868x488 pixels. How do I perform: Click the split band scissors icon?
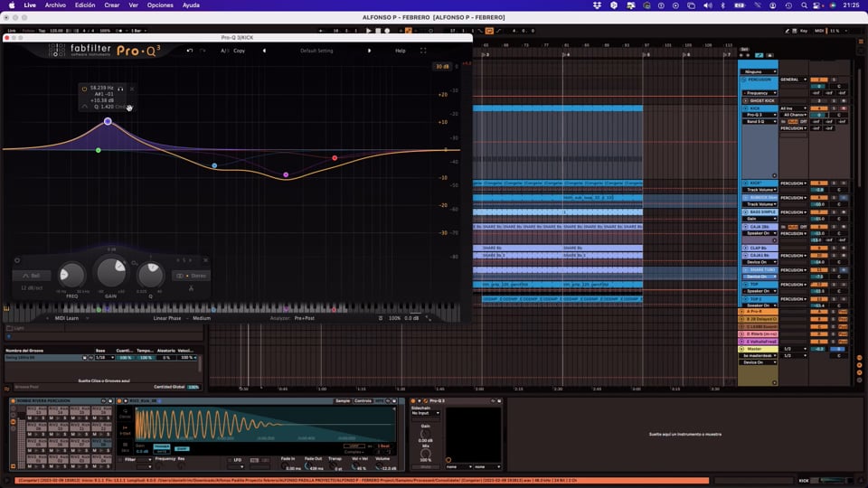click(x=191, y=287)
